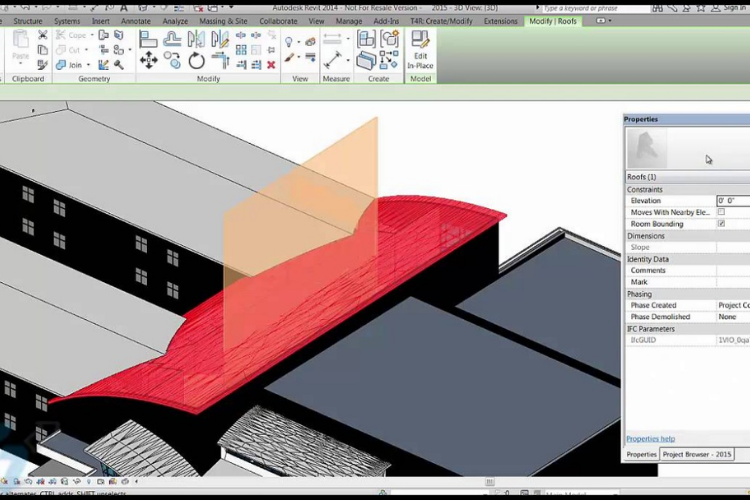Screen dimensions: 750x500
Task: Open the Hide in View dropdown arrow
Action: tap(298, 42)
